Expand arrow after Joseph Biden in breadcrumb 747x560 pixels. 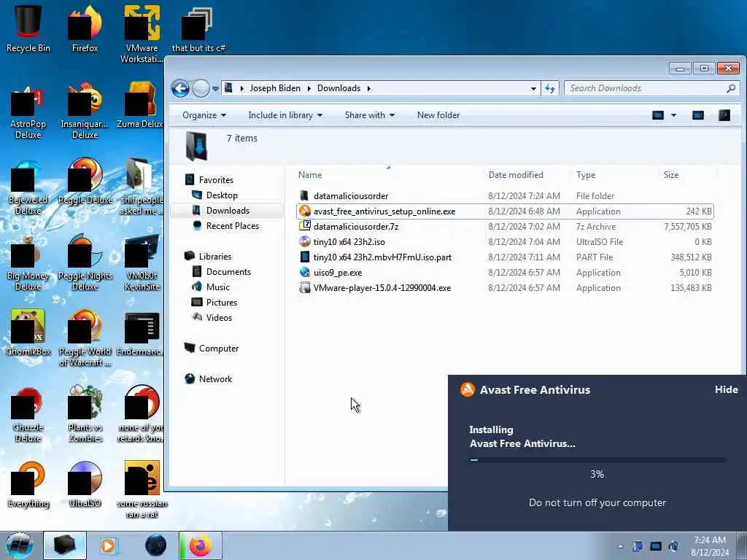tap(309, 88)
